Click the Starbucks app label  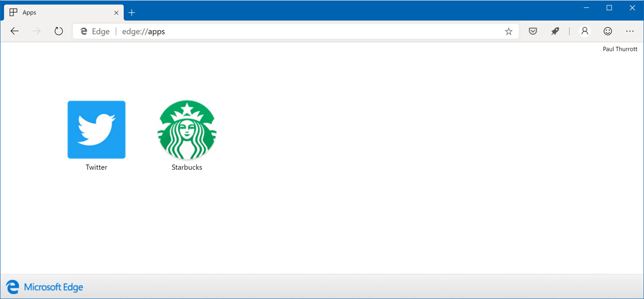(187, 167)
